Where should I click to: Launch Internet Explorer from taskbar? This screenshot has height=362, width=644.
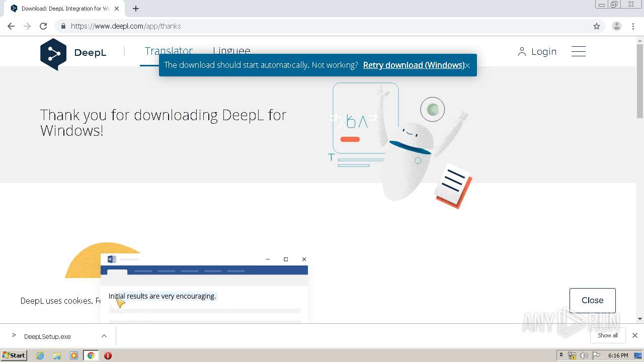[x=40, y=355]
